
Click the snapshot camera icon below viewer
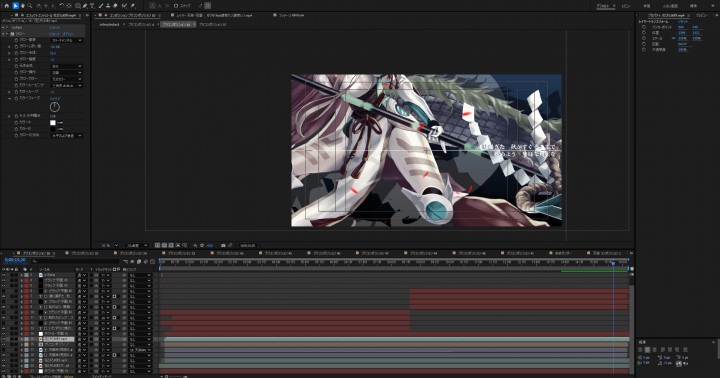[x=223, y=245]
